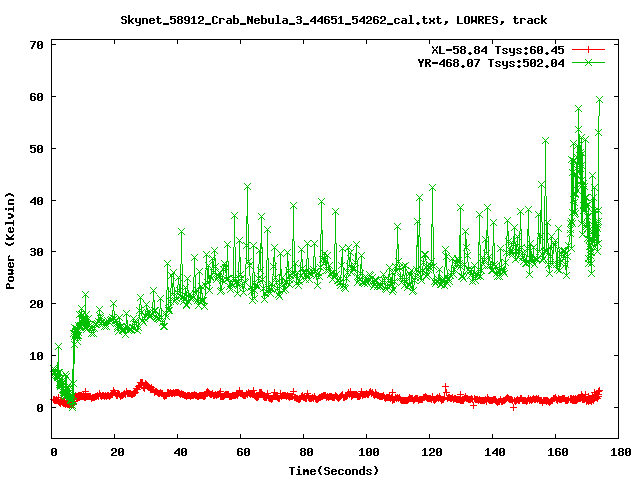Click the y-axis tick label 40
Image resolution: width=640 pixels, height=480 pixels.
click(36, 200)
